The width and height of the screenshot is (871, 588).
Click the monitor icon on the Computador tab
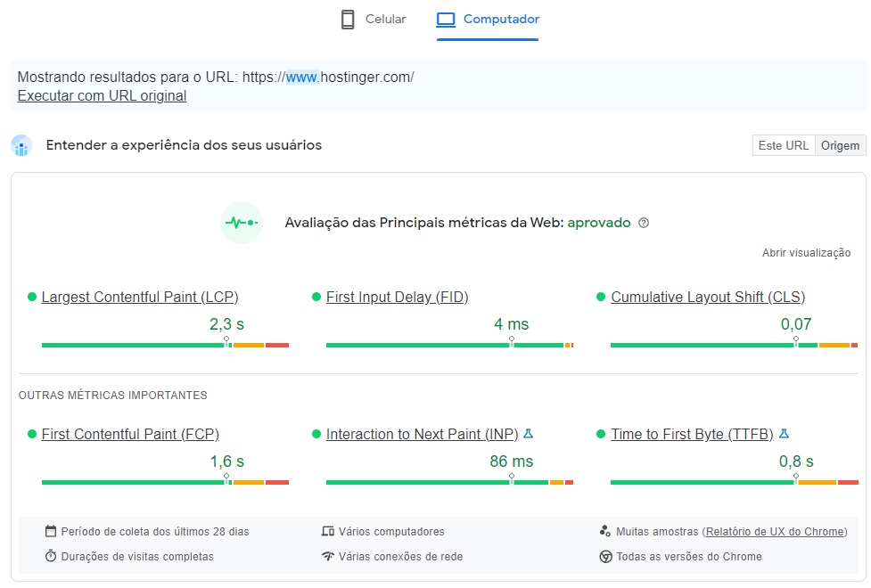tap(445, 19)
